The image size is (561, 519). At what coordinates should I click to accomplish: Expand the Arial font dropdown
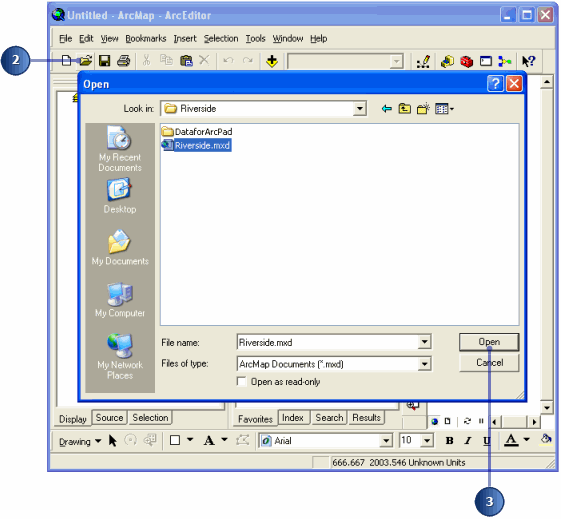386,441
